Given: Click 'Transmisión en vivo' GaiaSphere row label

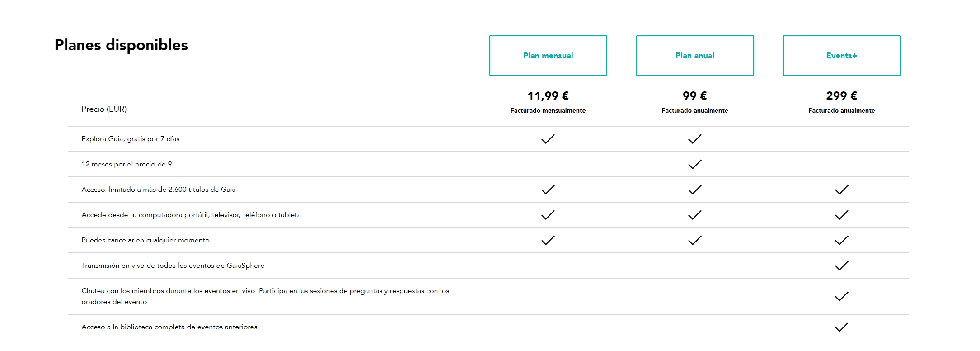Looking at the screenshot, I should [173, 266].
